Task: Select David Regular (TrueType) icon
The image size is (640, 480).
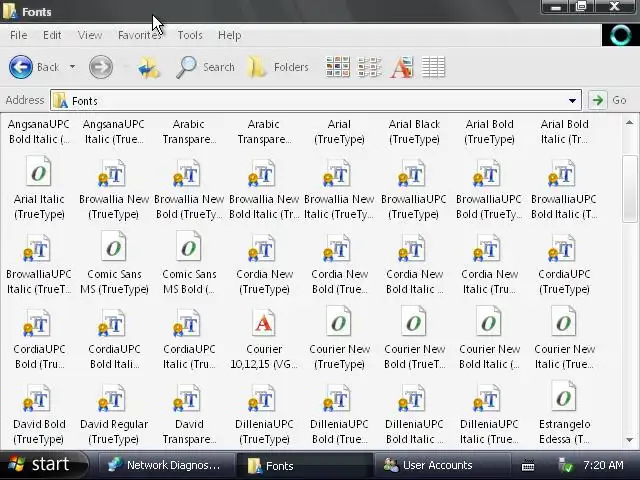Action: (x=113, y=398)
